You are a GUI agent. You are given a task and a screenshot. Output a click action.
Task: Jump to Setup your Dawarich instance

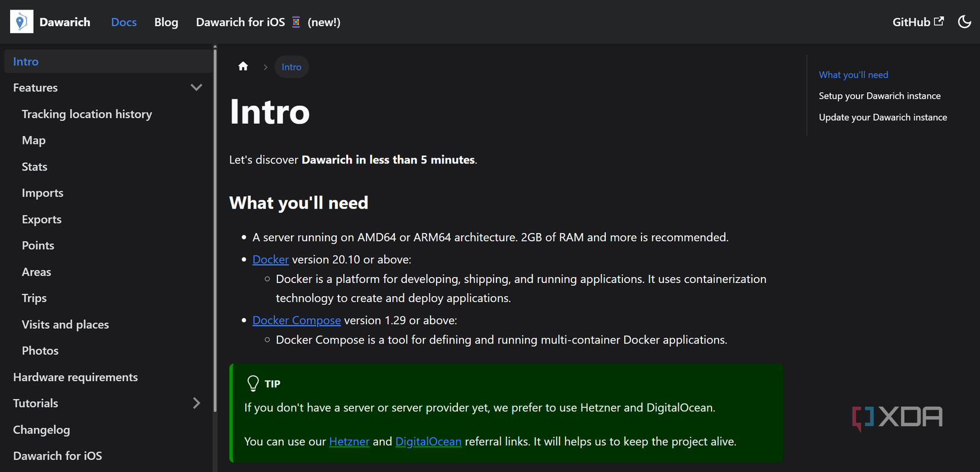(880, 96)
